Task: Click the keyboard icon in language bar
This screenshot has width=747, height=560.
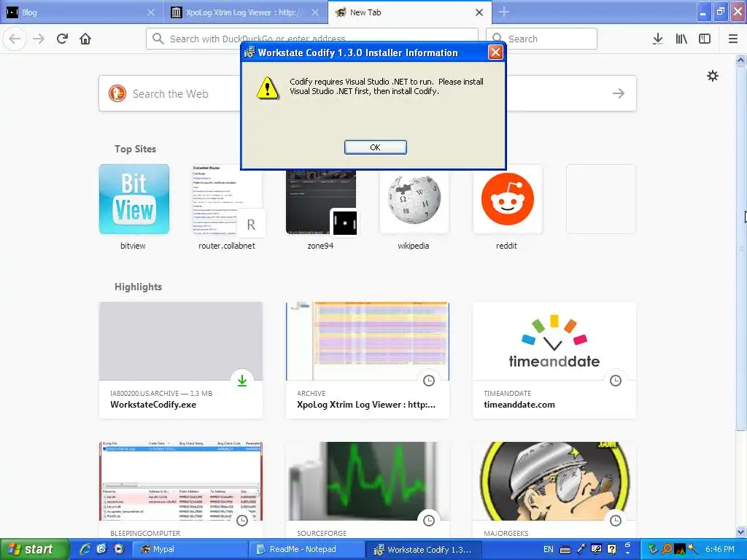Action: point(565,550)
